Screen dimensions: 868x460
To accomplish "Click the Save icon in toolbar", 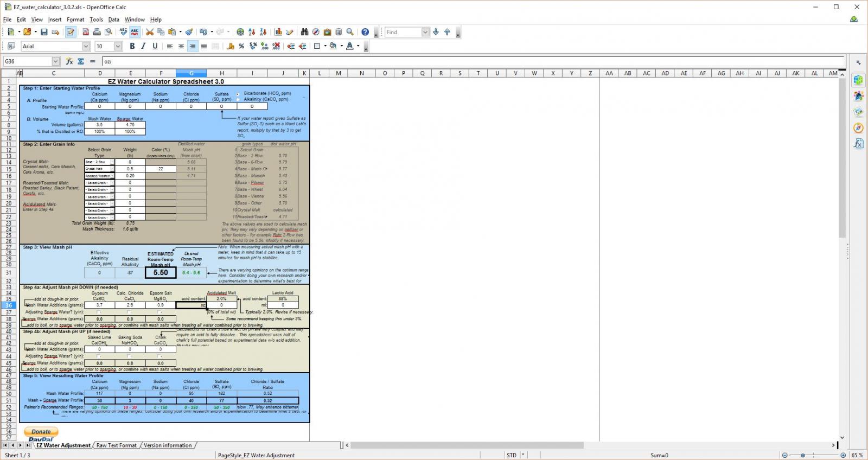I will coord(44,33).
